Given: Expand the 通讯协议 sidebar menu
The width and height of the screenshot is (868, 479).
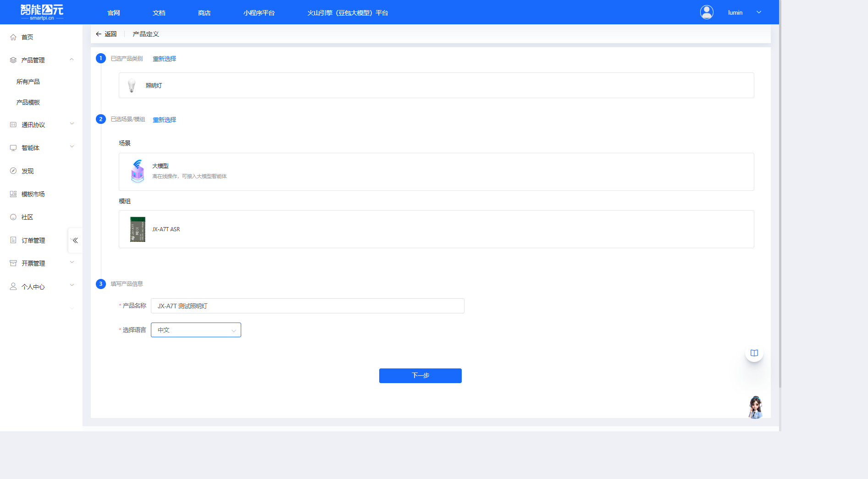Looking at the screenshot, I should [x=72, y=124].
